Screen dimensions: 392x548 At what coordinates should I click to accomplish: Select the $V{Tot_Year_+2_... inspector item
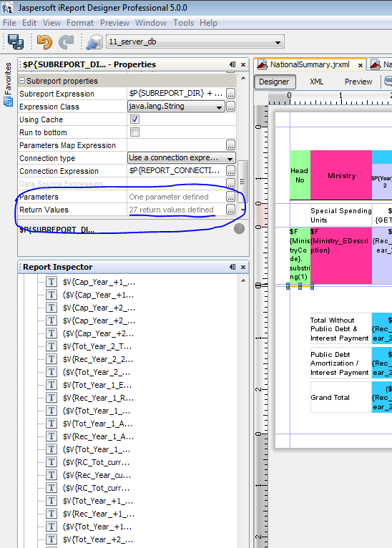click(x=98, y=539)
